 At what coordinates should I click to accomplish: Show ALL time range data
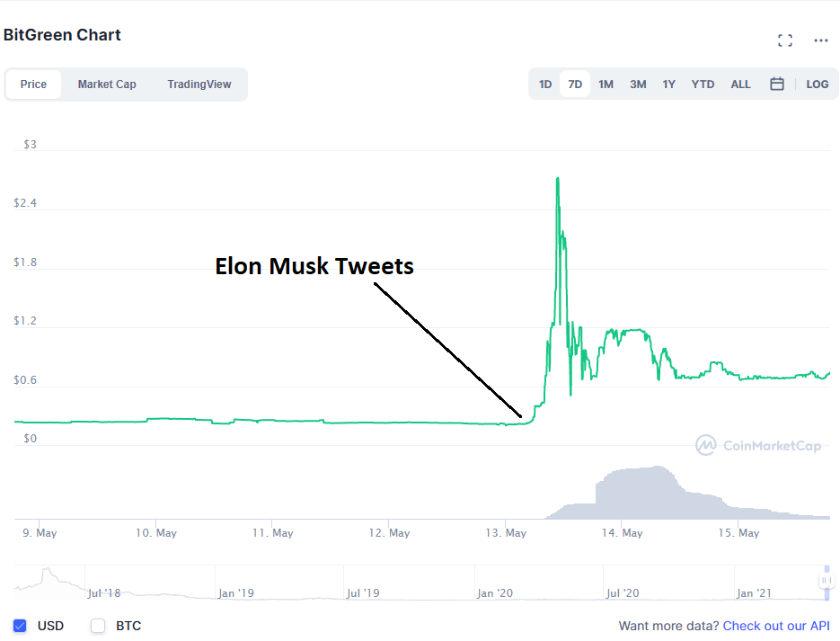740,85
